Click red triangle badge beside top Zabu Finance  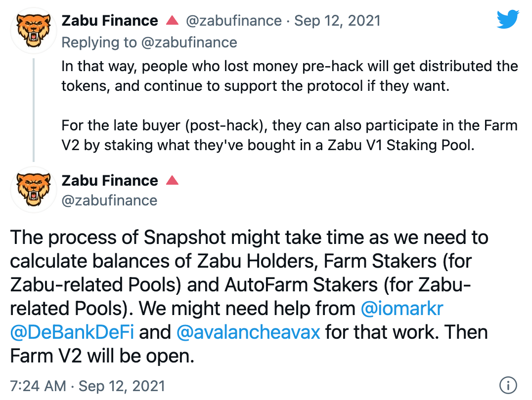coord(172,21)
